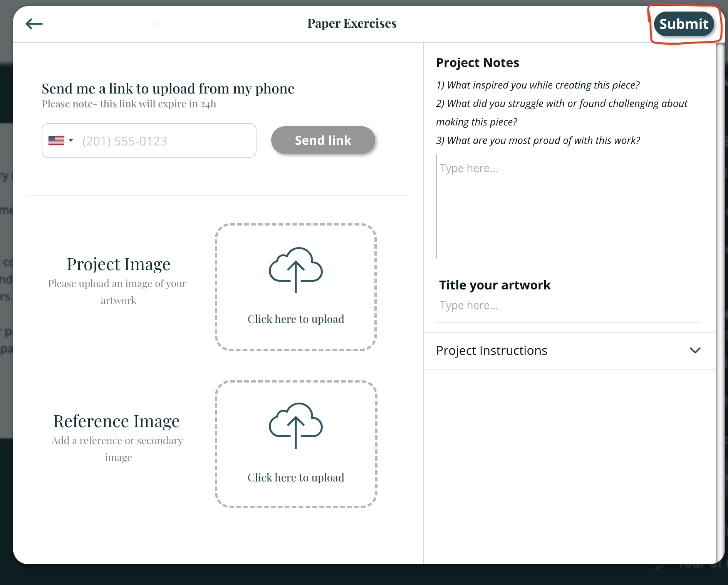
Task: Click the Submit button
Action: (x=684, y=24)
